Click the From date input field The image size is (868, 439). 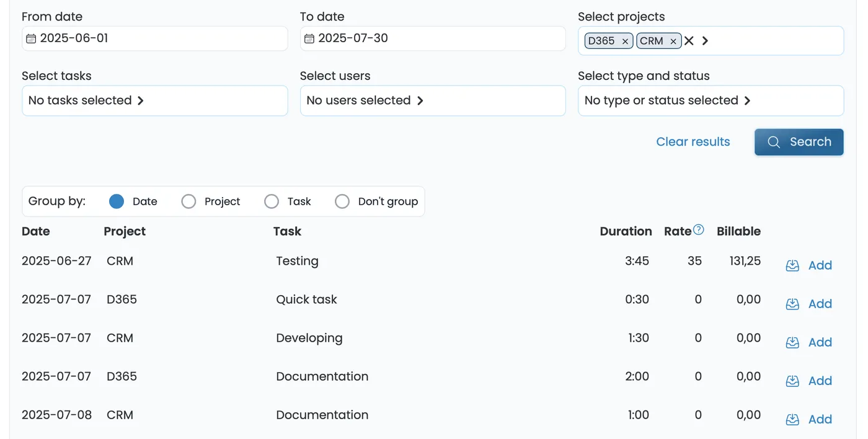click(x=155, y=38)
